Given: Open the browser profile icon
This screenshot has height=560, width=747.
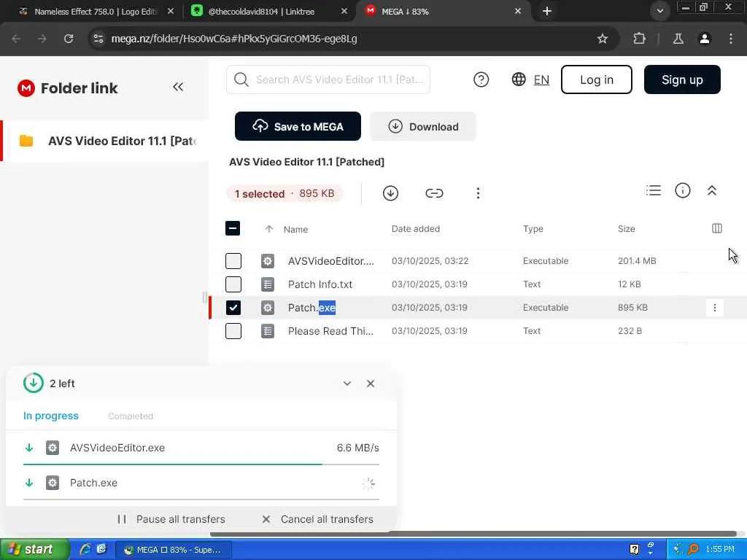Looking at the screenshot, I should (x=705, y=39).
